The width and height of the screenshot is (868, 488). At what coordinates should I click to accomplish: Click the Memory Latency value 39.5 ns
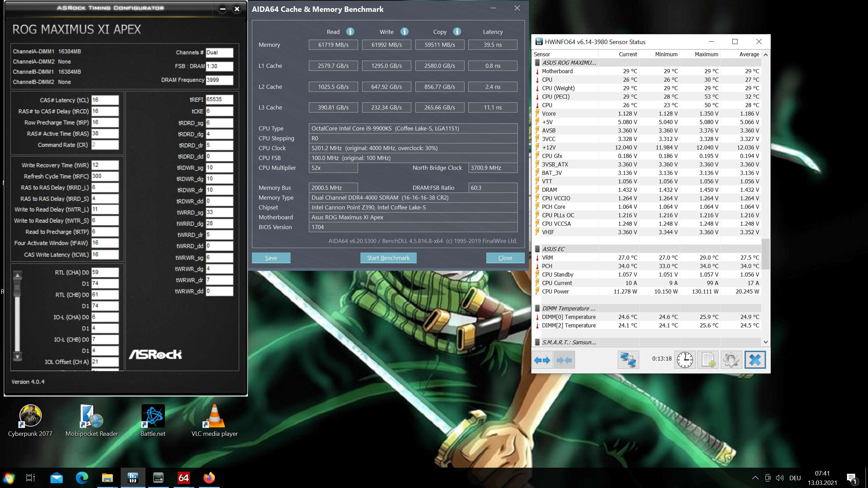[493, 45]
